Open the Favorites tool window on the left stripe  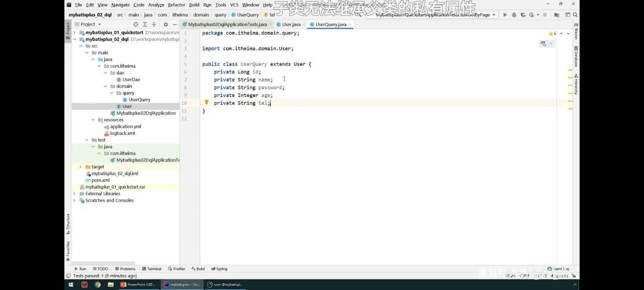click(68, 251)
